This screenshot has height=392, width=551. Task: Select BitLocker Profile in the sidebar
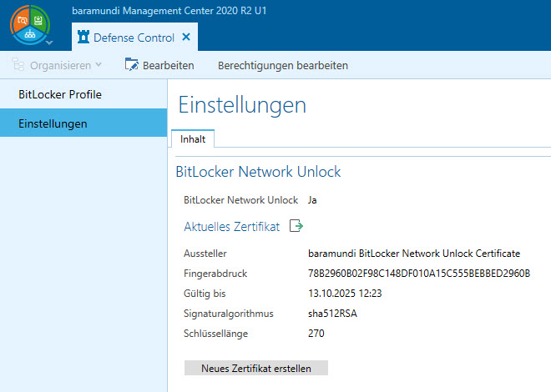[x=83, y=94]
